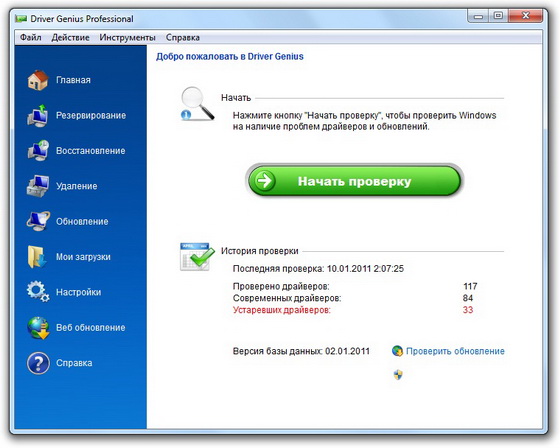This screenshot has height=448, width=560.
Task: Select the Восстановление restore icon
Action: [x=38, y=150]
